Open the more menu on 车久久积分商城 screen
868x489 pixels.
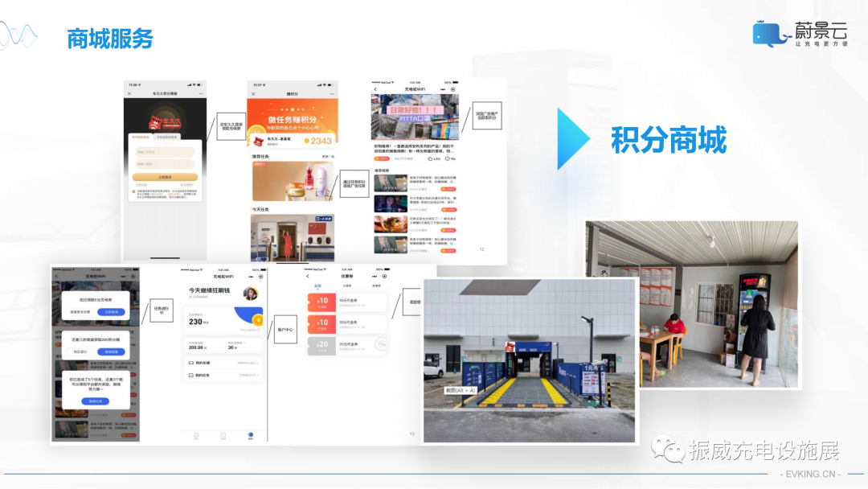[201, 93]
